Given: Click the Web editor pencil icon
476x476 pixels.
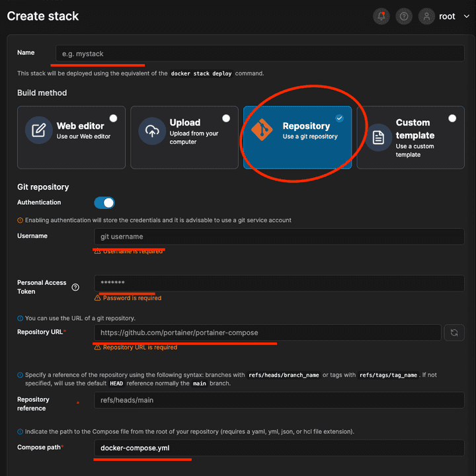Looking at the screenshot, I should pos(39,130).
